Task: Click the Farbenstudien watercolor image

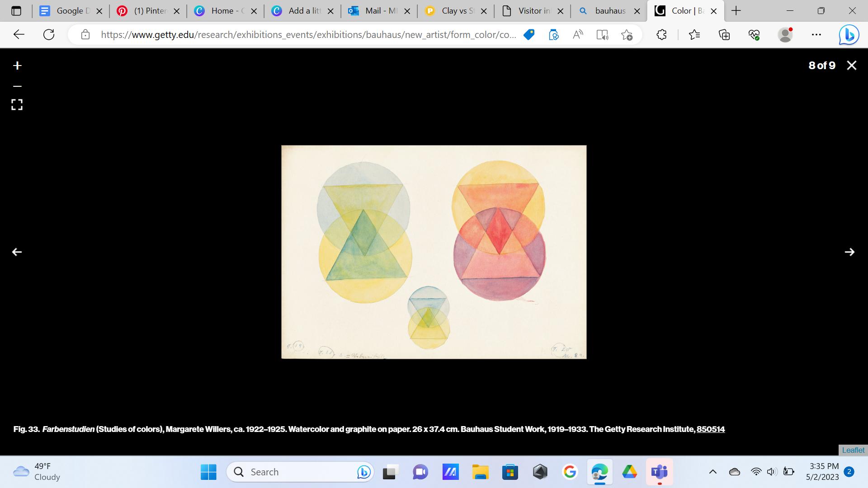Action: (x=434, y=252)
